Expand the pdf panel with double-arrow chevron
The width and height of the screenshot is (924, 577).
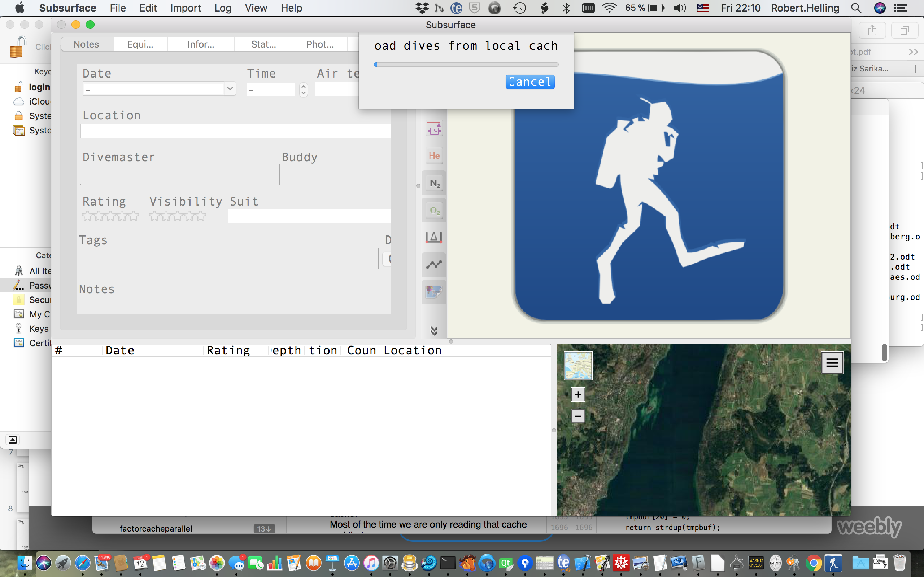914,52
